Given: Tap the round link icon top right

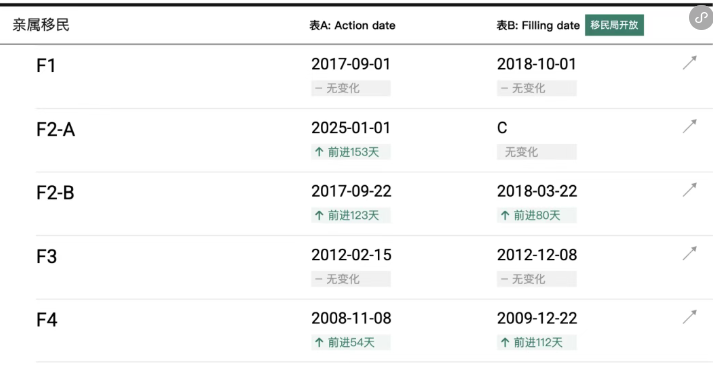Looking at the screenshot, I should (701, 18).
